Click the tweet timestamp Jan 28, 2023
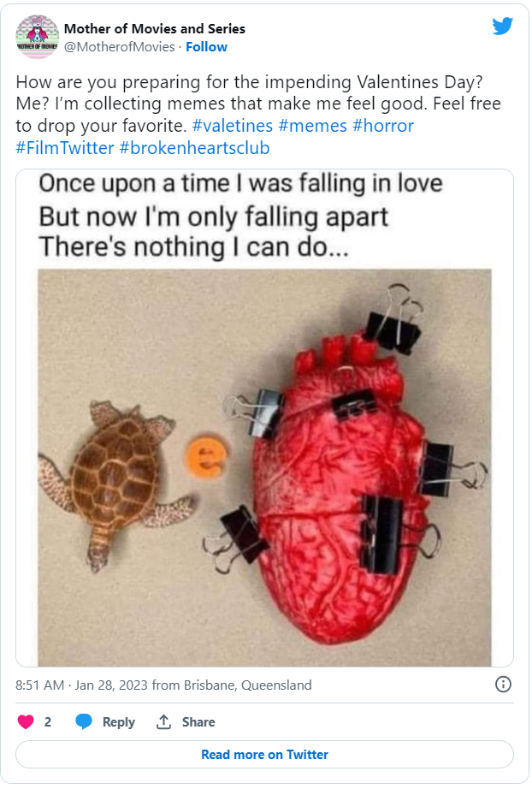Screen dimensions: 532x789 [x=109, y=685]
